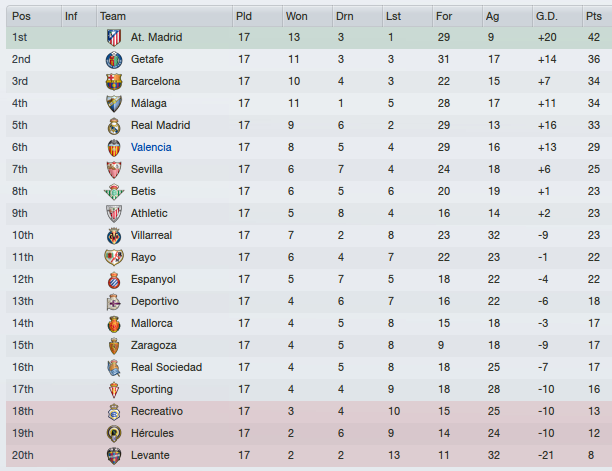Click the Getafe club badge
Screen dimensions: 612x471
pyautogui.click(x=114, y=60)
